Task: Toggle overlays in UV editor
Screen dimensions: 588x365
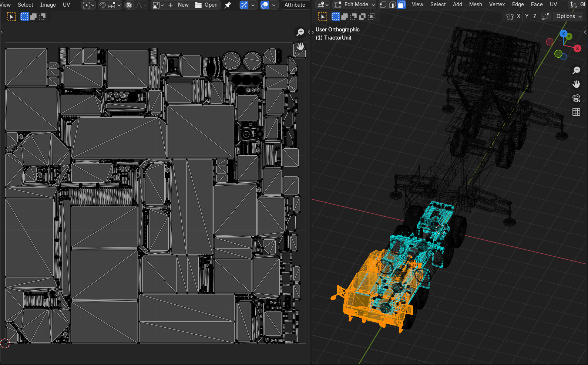Action: tap(265, 5)
